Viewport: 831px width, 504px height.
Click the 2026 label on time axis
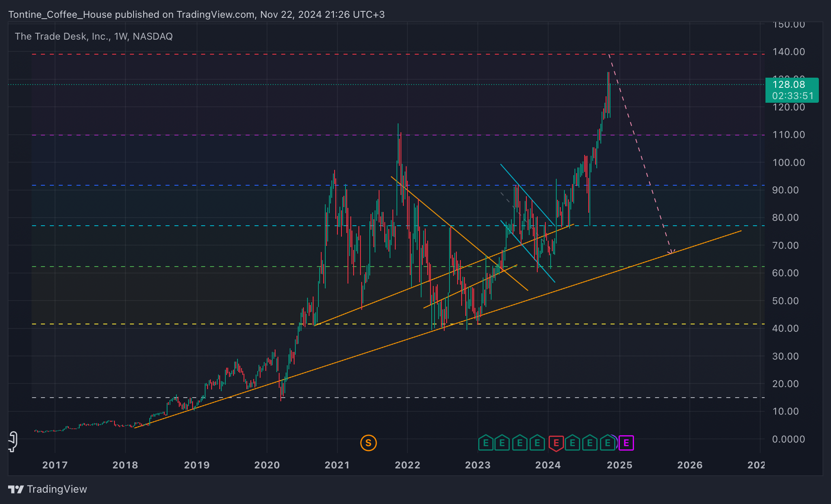pos(690,465)
